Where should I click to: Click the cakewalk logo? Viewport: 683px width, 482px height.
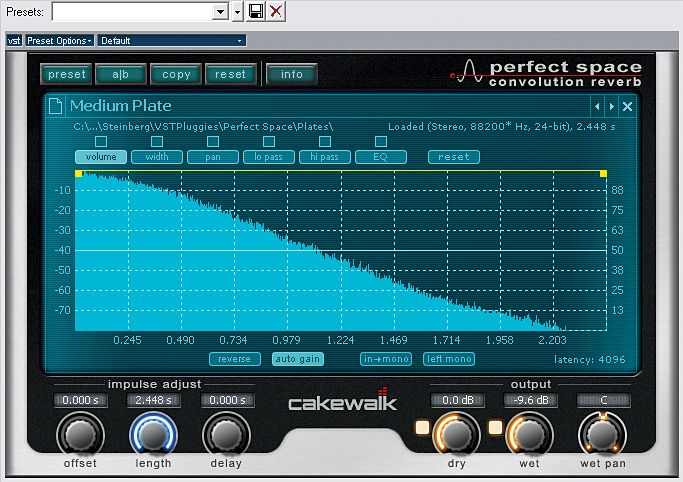(x=343, y=401)
